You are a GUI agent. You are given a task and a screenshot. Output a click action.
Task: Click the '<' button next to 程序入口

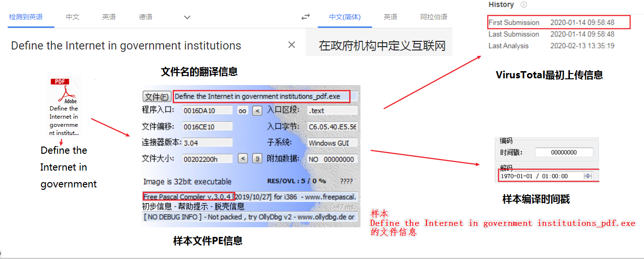tap(257, 111)
